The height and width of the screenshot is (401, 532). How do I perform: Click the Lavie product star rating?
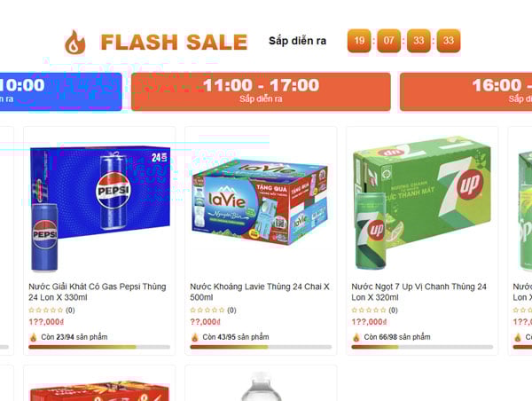pyautogui.click(x=207, y=310)
